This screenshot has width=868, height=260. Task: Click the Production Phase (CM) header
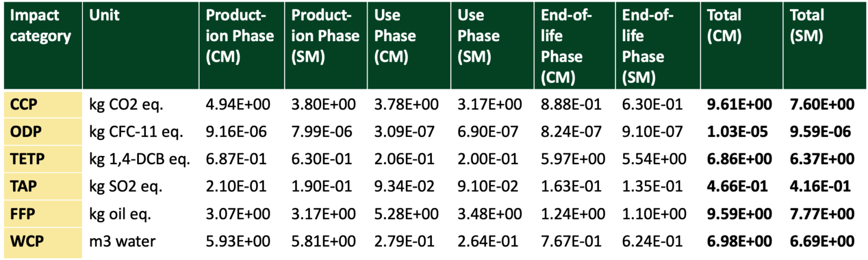point(239,36)
